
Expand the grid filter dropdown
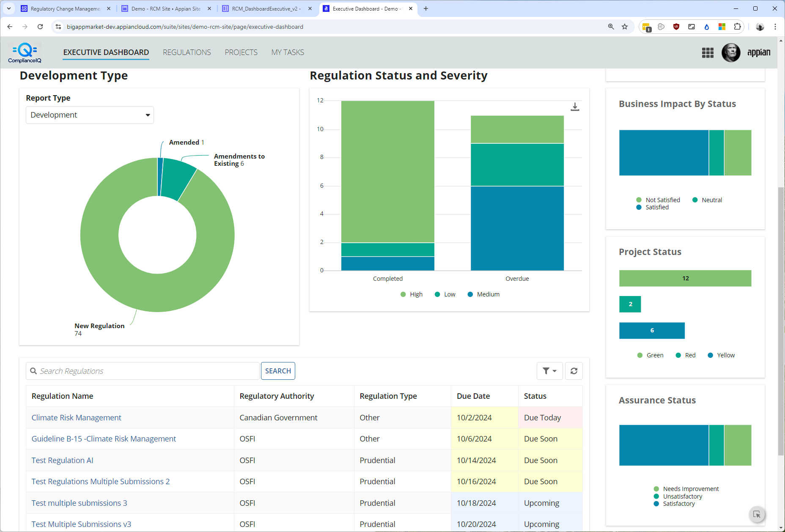pyautogui.click(x=549, y=371)
